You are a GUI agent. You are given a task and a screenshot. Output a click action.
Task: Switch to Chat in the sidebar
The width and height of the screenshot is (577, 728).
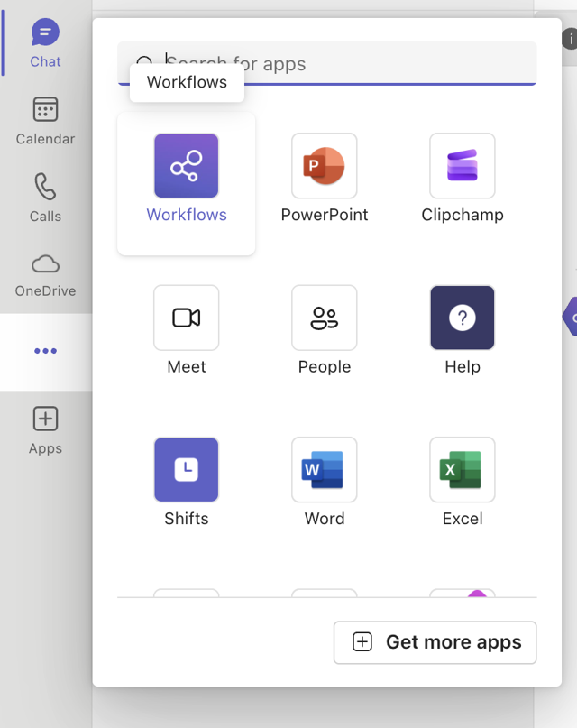pos(45,43)
